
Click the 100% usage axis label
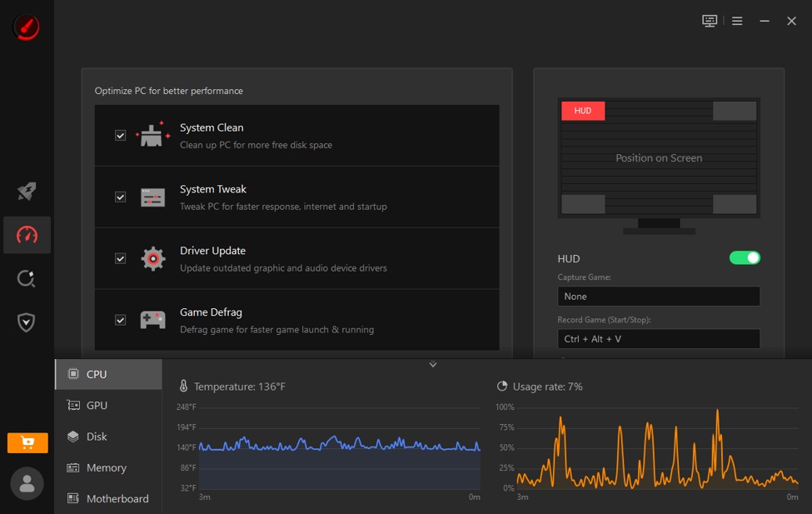pos(505,407)
